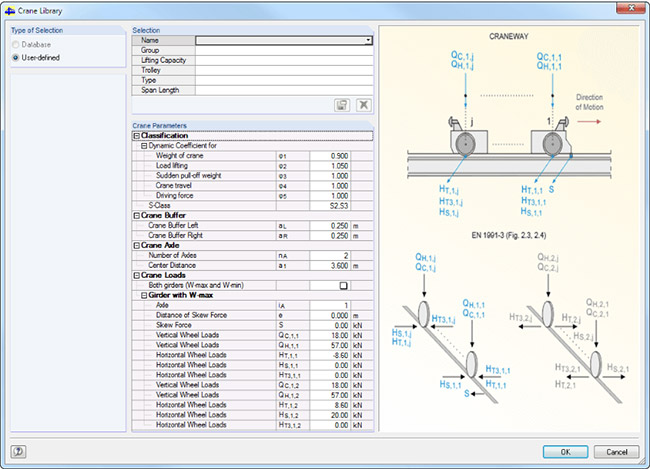The width and height of the screenshot is (650, 469).
Task: Collapse the Girder with W-max group
Action: pos(144,295)
